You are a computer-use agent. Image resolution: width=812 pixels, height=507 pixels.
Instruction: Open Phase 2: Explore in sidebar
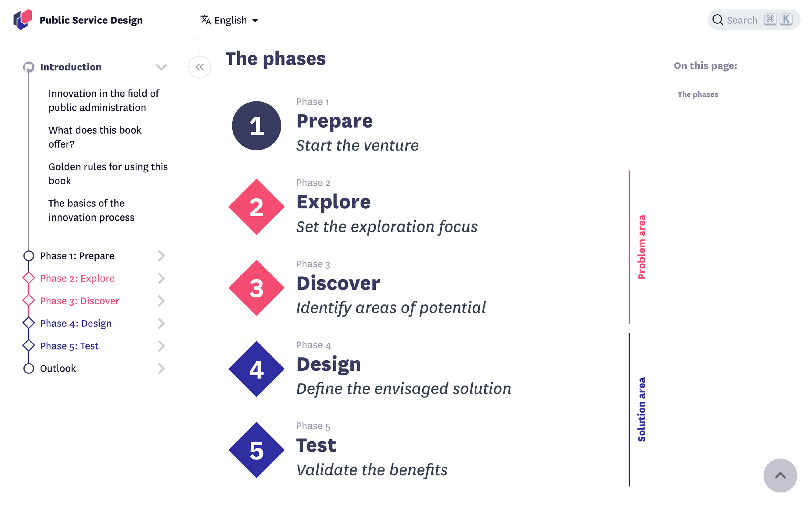point(77,278)
